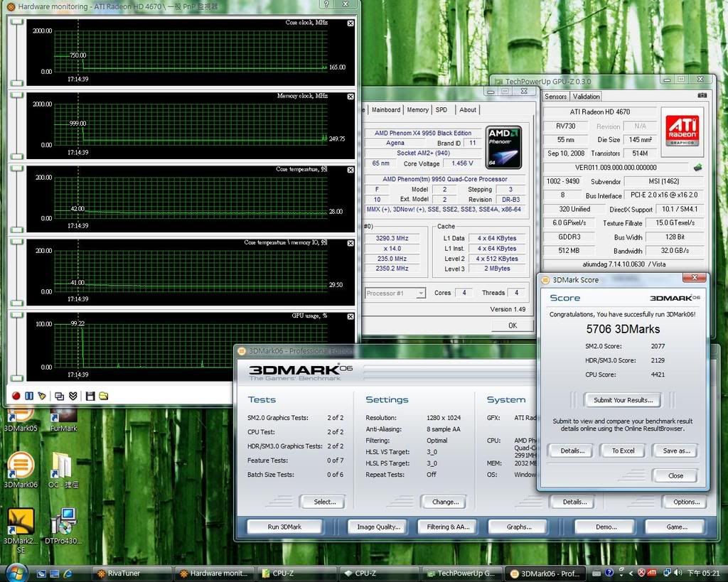Click the GPU-Z screenshot camera icon
This screenshot has width=728, height=582.
(702, 95)
